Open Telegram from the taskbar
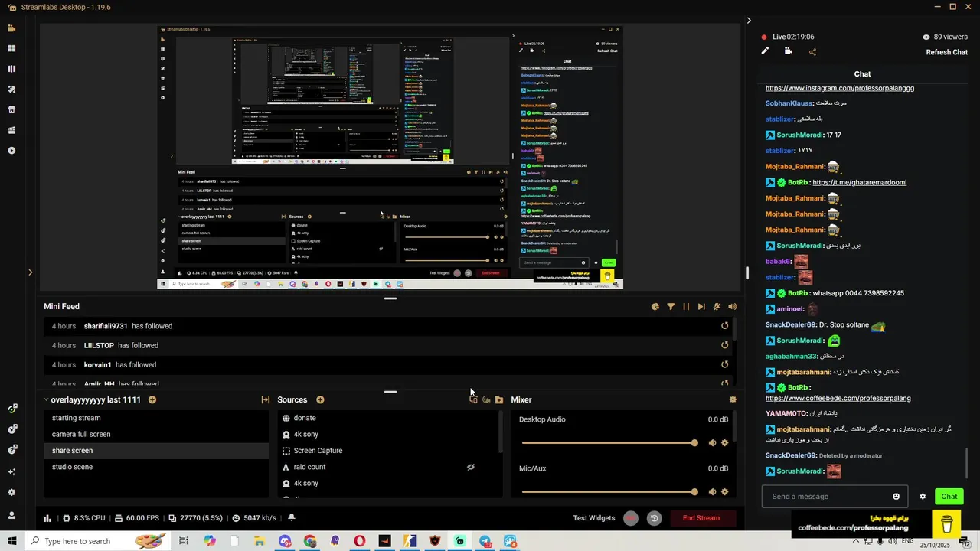The image size is (980, 551). pyautogui.click(x=485, y=541)
